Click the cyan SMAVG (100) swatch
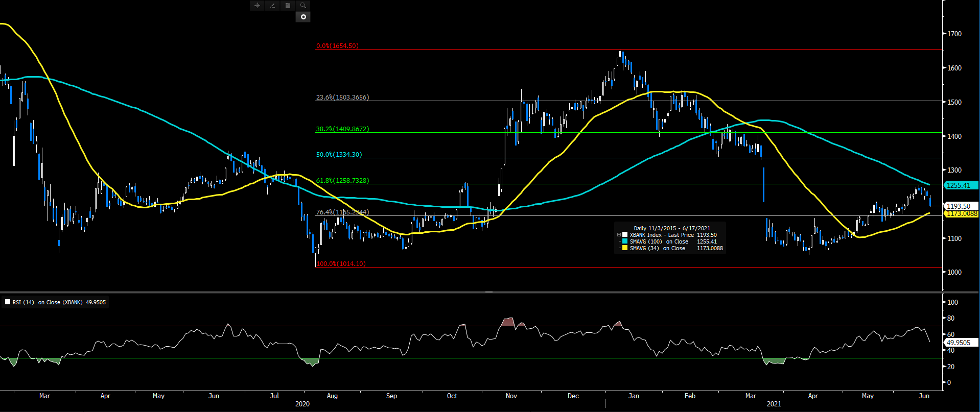This screenshot has width=980, height=412. pyautogui.click(x=624, y=241)
